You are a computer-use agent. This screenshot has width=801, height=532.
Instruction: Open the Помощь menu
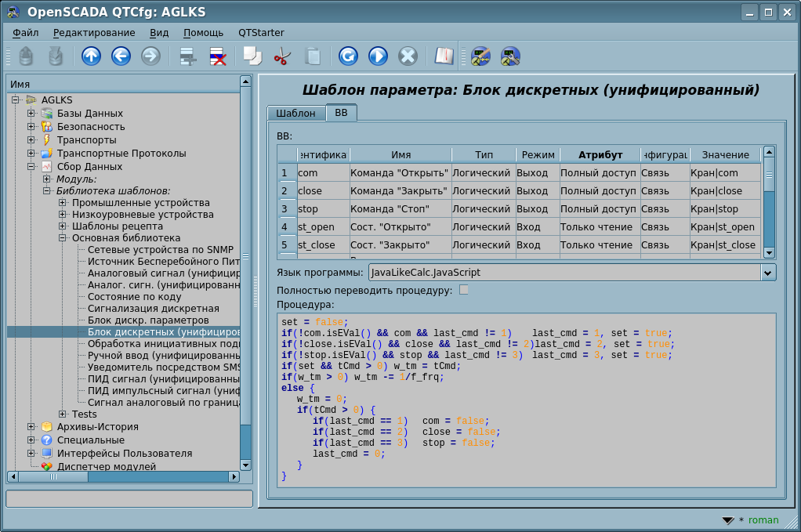click(203, 33)
